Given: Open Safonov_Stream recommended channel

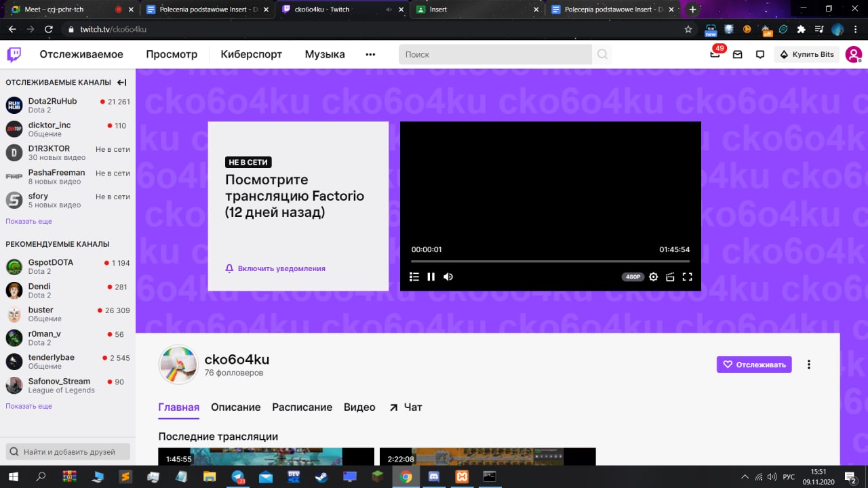Looking at the screenshot, I should coord(68,385).
